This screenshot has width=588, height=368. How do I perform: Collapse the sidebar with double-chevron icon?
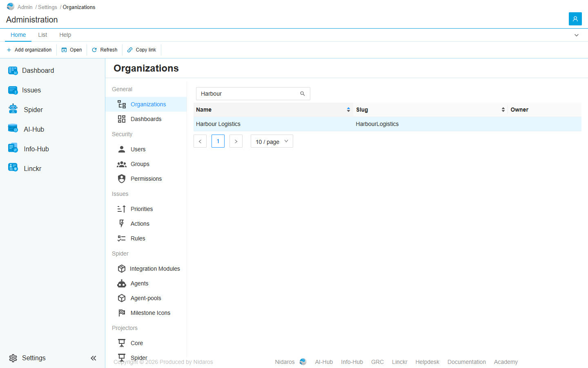pos(94,358)
